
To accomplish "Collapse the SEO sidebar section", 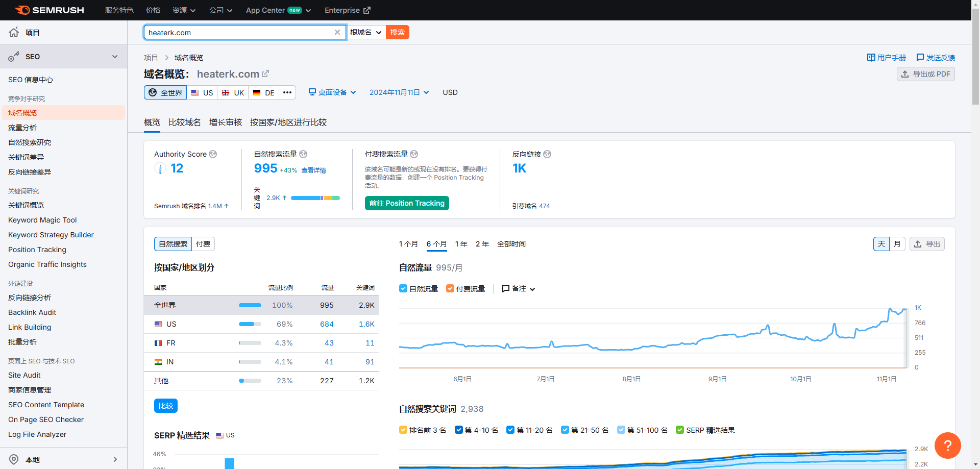I will click(x=115, y=57).
